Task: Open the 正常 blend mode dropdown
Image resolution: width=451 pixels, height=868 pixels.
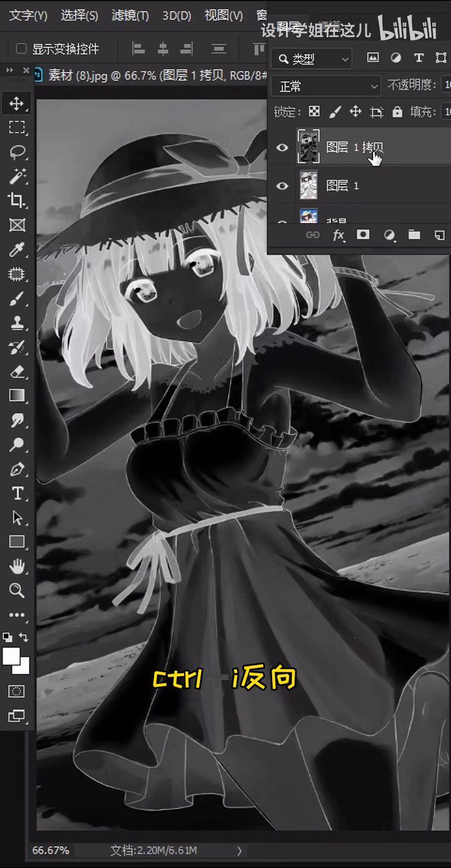Action: coord(326,85)
